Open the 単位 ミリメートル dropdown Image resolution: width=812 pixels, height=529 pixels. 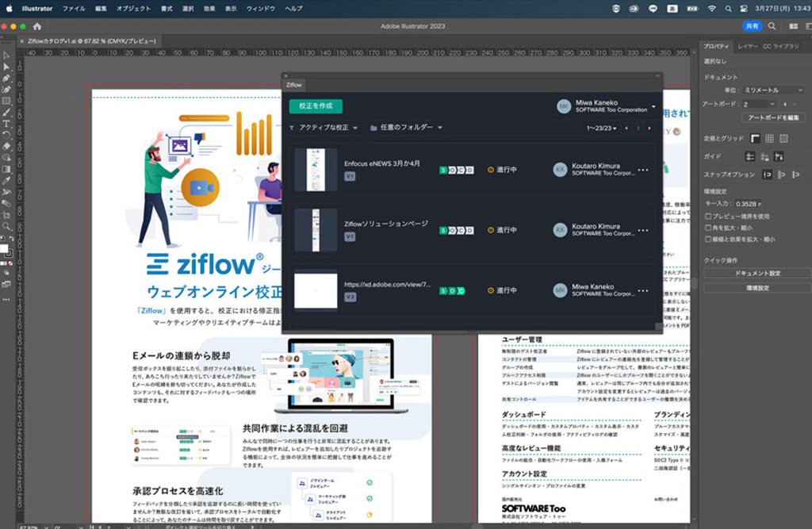point(773,90)
